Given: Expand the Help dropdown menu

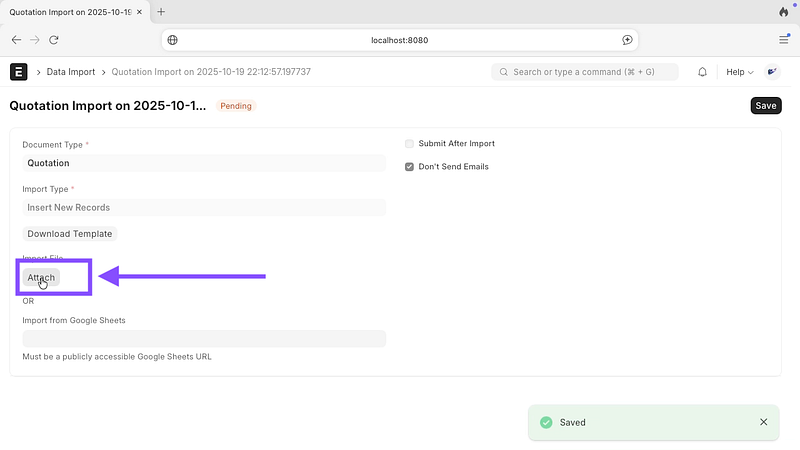Looking at the screenshot, I should tap(739, 72).
